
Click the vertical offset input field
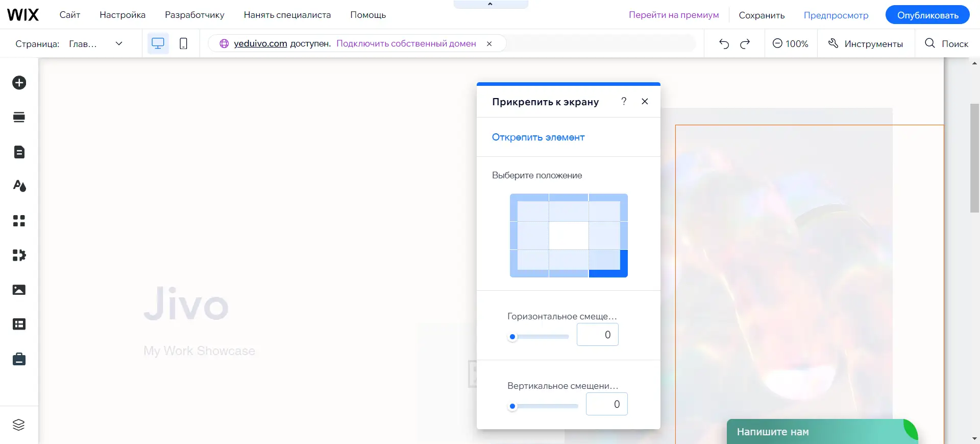pos(606,404)
